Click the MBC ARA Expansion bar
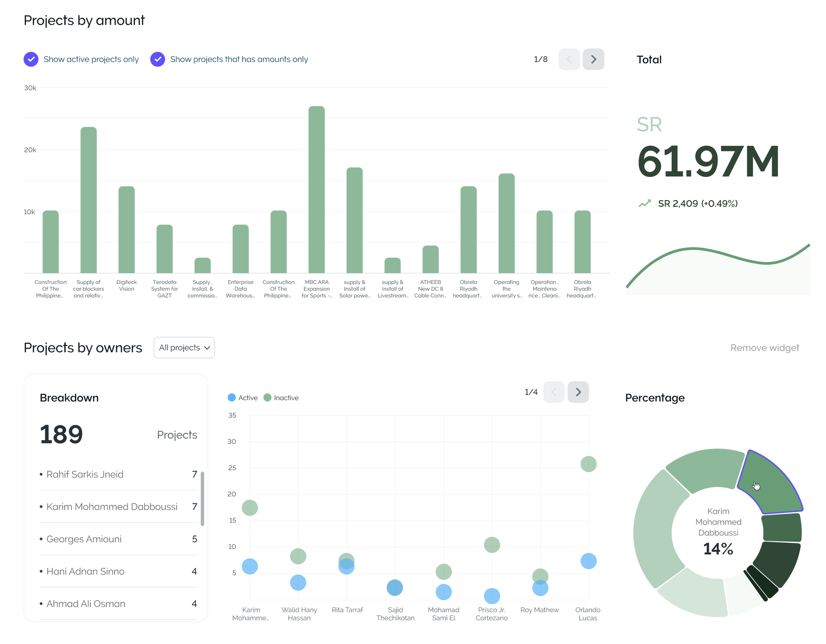 point(316,189)
